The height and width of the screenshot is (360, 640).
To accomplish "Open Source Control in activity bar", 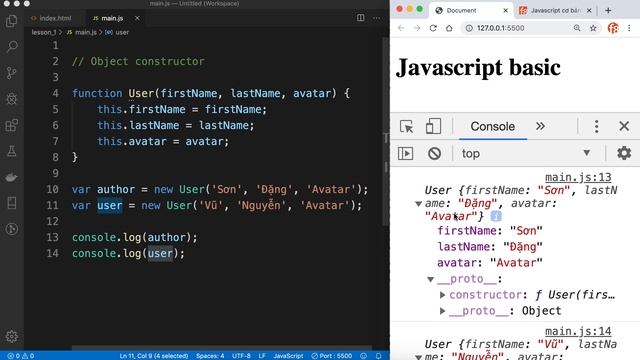I will (x=11, y=73).
